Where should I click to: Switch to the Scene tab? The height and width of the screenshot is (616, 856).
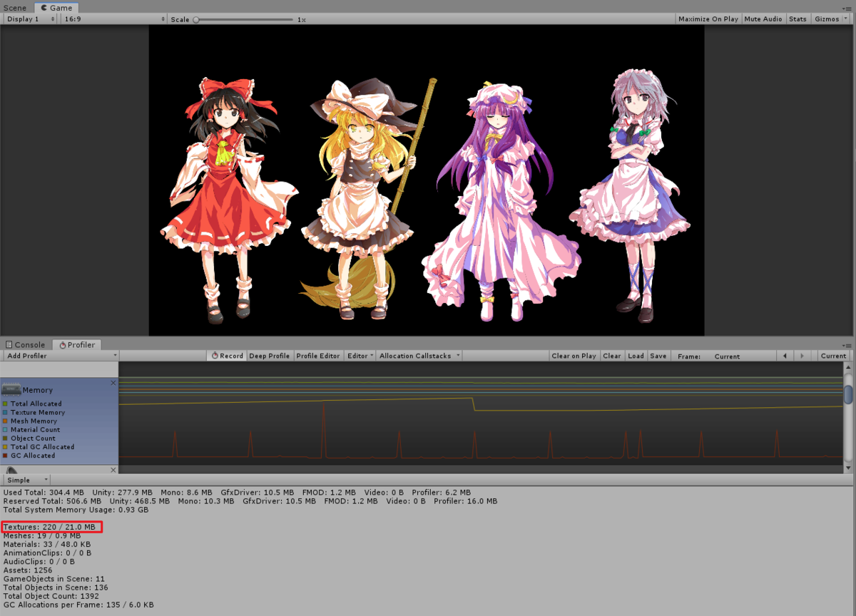click(x=15, y=7)
